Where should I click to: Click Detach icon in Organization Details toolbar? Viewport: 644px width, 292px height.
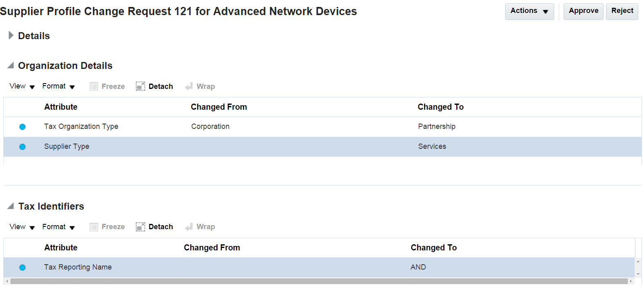tap(140, 86)
